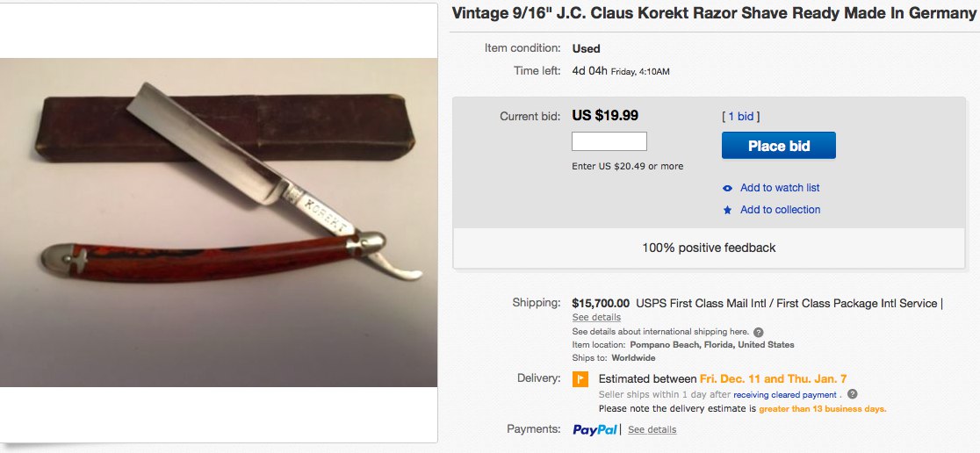Image resolution: width=980 pixels, height=453 pixels.
Task: Focus the bid amount input box
Action: [609, 141]
